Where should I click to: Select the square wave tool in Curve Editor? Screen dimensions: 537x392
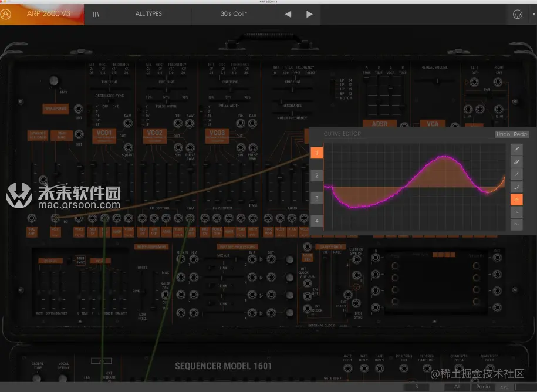[x=516, y=224]
